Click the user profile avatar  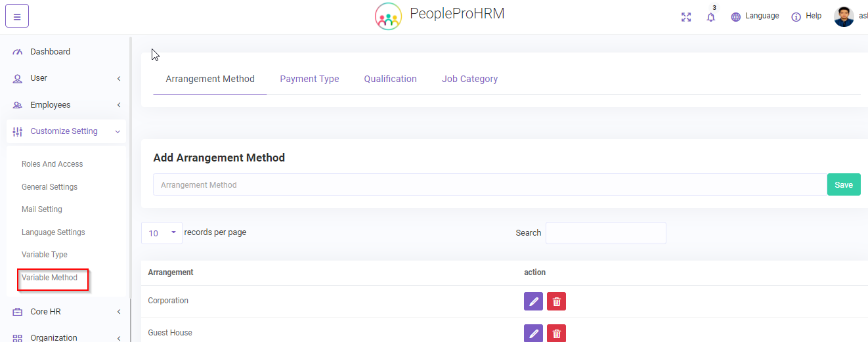click(844, 16)
